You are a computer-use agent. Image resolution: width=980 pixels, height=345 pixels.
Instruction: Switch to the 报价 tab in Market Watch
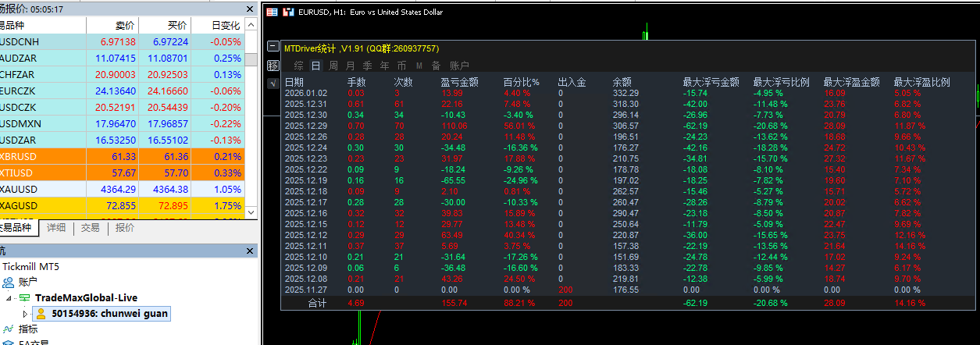click(124, 228)
